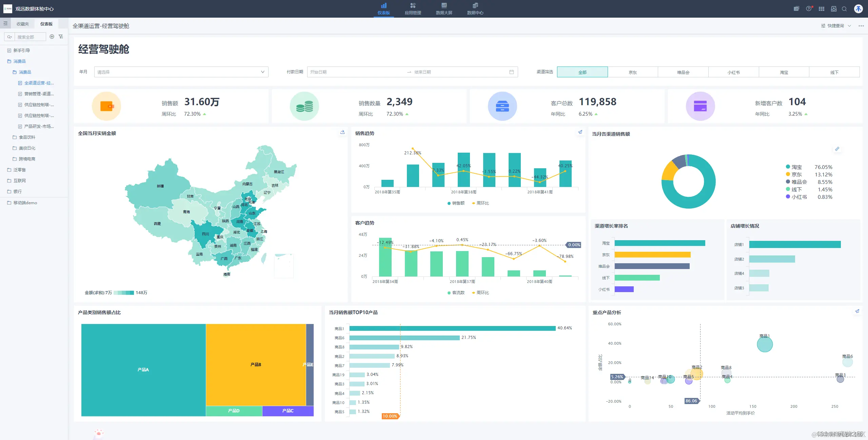This screenshot has width=868, height=440.
Task: Click the search magnifier icon in top bar
Action: [x=844, y=9]
